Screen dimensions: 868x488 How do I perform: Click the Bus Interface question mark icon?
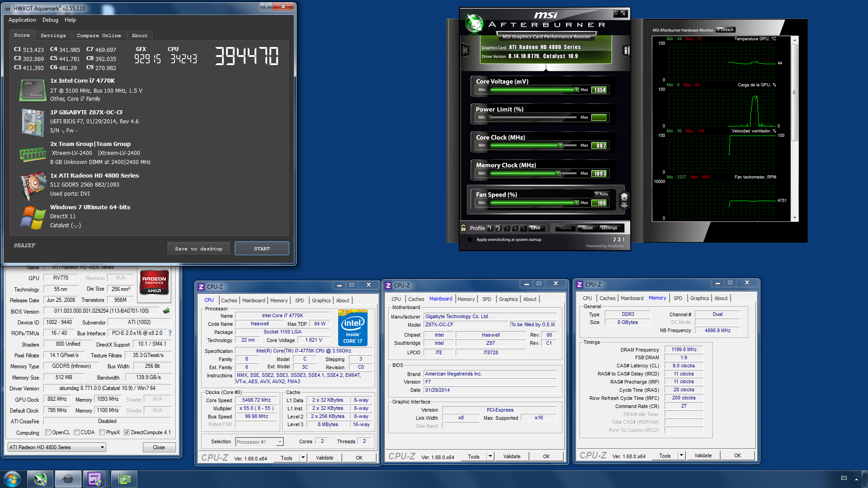click(x=170, y=333)
